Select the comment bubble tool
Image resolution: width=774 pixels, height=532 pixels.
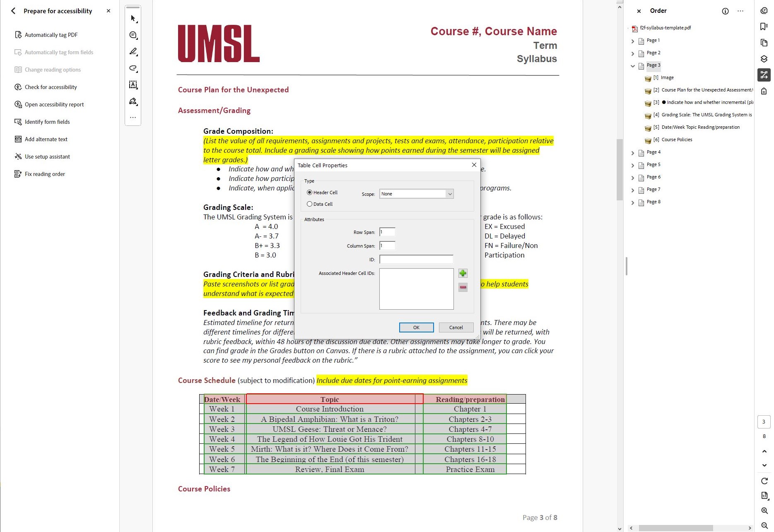(x=133, y=35)
